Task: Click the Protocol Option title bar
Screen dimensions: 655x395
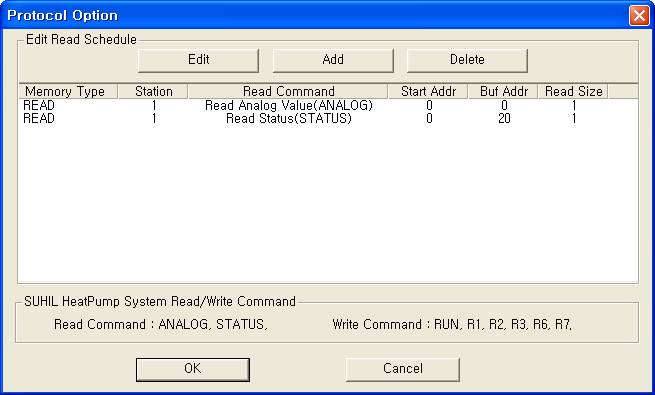Action: coord(313,15)
